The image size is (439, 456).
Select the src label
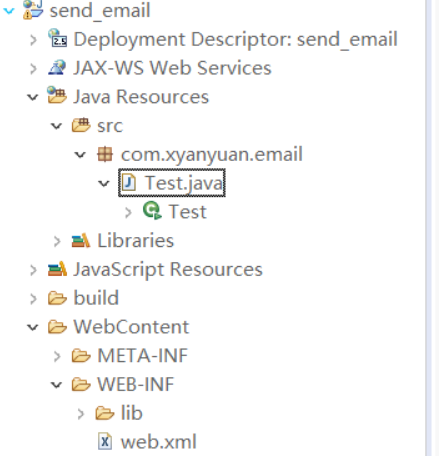110,126
